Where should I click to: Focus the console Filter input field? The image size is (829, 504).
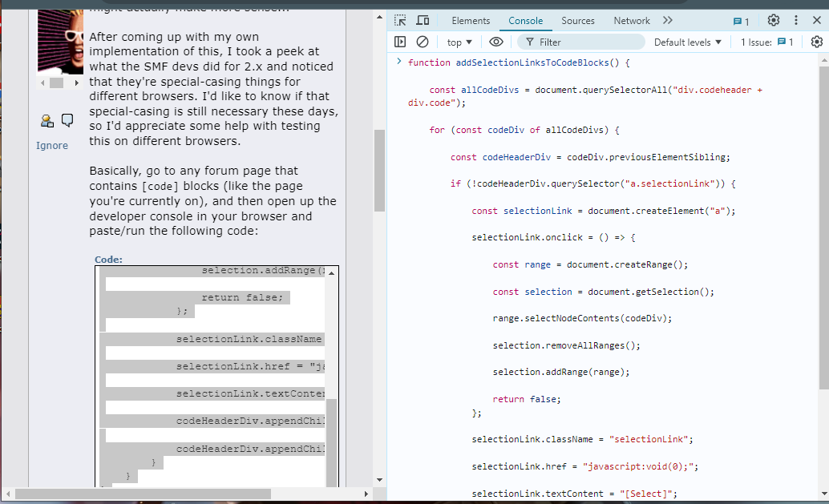pyautogui.click(x=581, y=42)
